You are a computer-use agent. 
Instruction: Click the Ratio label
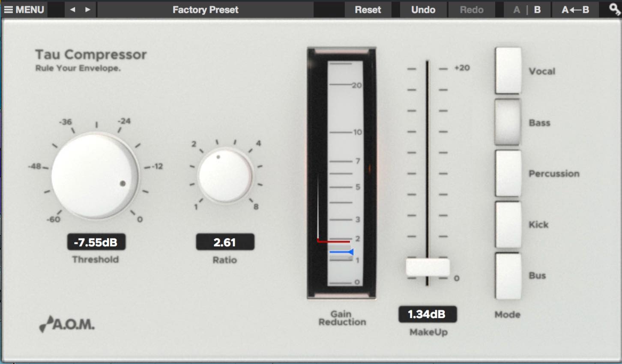tap(225, 260)
